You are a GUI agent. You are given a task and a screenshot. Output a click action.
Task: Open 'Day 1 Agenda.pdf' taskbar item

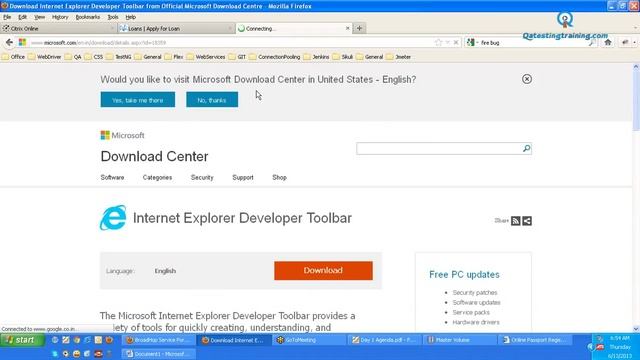[x=384, y=340]
